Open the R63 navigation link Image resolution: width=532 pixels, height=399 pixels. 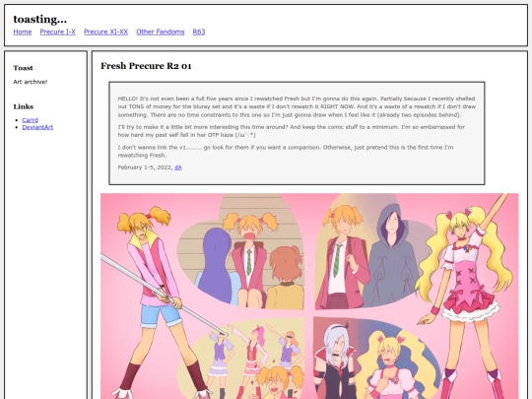199,32
